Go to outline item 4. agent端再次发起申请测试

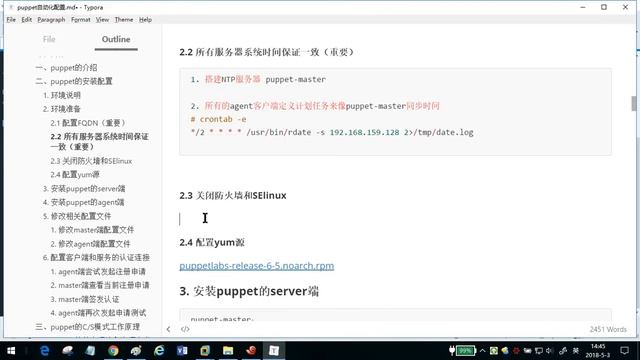(98, 313)
